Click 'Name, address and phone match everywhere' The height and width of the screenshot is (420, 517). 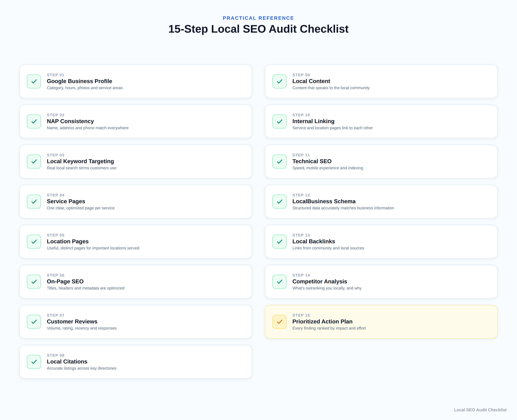click(88, 128)
